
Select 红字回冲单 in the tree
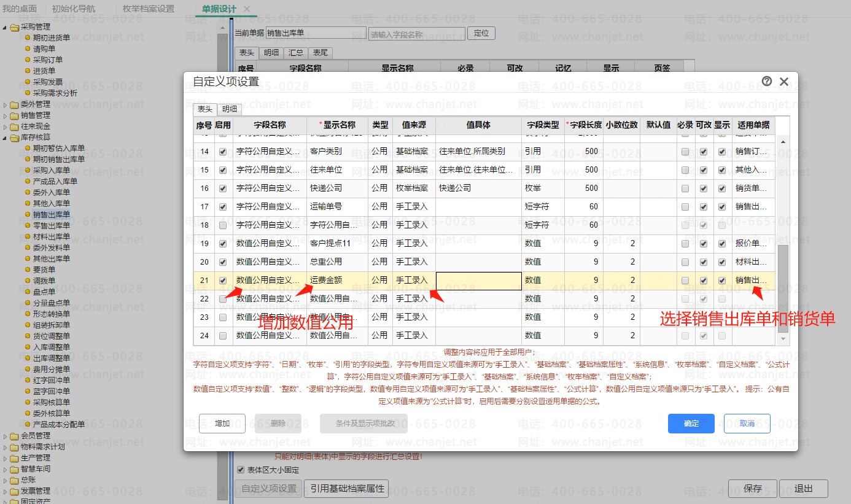pos(52,381)
